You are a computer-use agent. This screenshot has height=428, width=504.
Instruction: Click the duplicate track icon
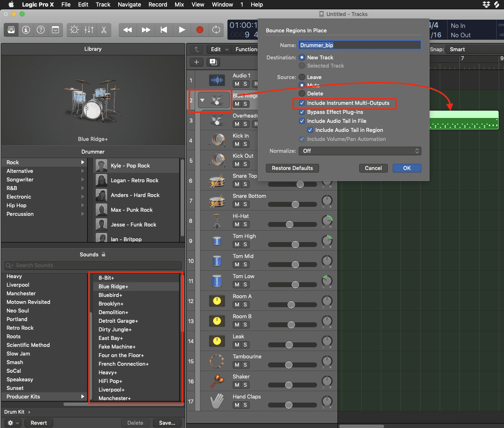[x=213, y=62]
